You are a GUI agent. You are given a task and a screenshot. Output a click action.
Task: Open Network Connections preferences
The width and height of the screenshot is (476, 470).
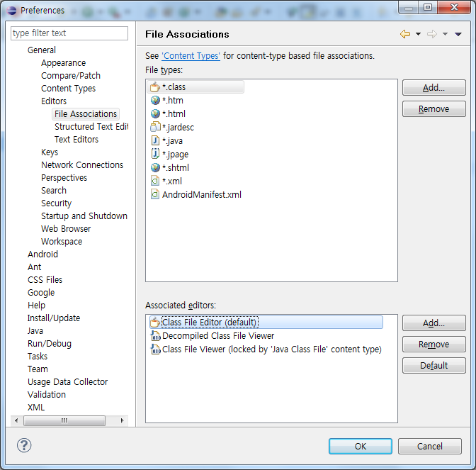[82, 165]
